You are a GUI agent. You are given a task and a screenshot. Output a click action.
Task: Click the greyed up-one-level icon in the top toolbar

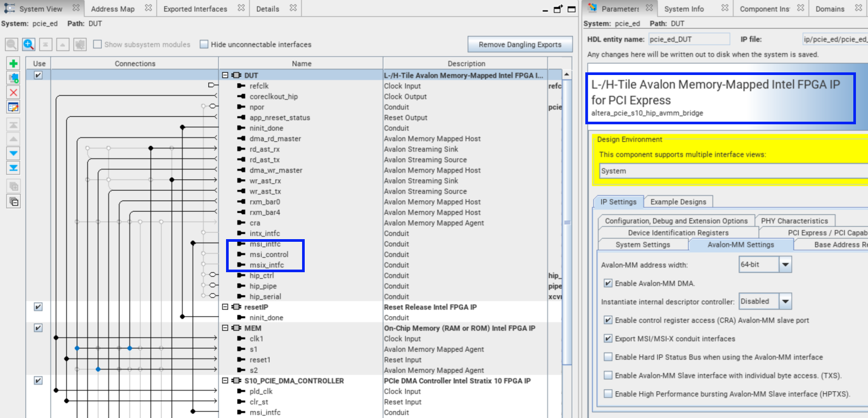click(63, 45)
